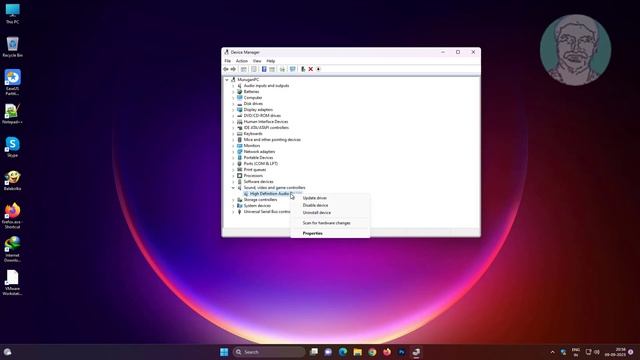Screen dimensions: 640x360
Task: Click the down-arrow Disable device toolbar icon
Action: coord(318,69)
